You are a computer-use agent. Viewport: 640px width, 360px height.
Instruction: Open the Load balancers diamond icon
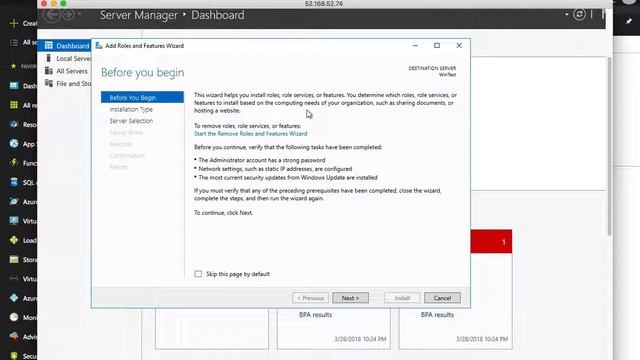[x=14, y=240]
